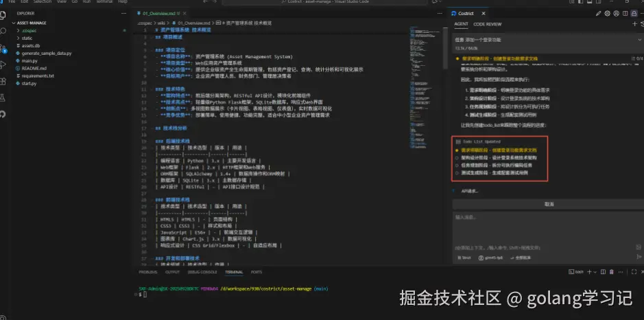Open the File menu
644x320 pixels.
coord(12,1)
